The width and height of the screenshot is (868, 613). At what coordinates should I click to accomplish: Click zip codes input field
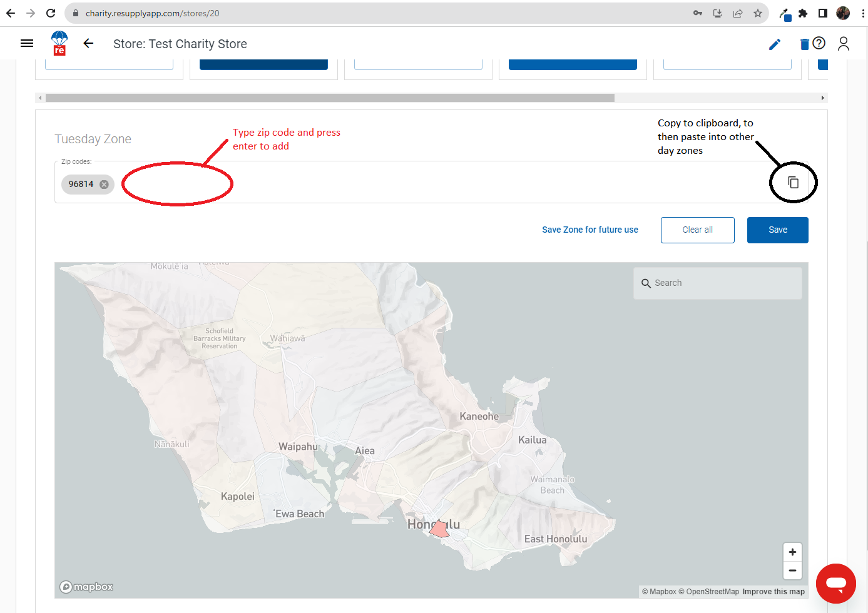click(x=431, y=182)
